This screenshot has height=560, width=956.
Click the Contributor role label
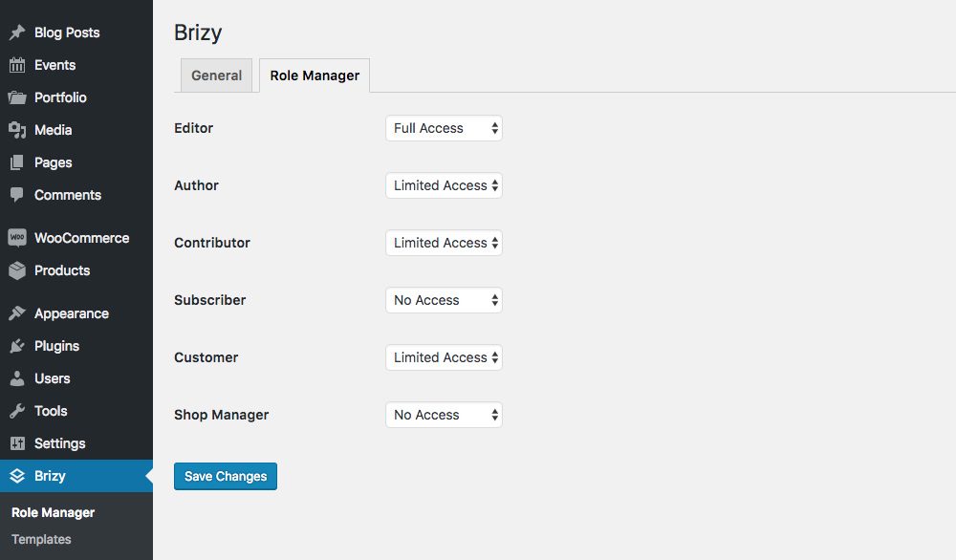pyautogui.click(x=212, y=243)
